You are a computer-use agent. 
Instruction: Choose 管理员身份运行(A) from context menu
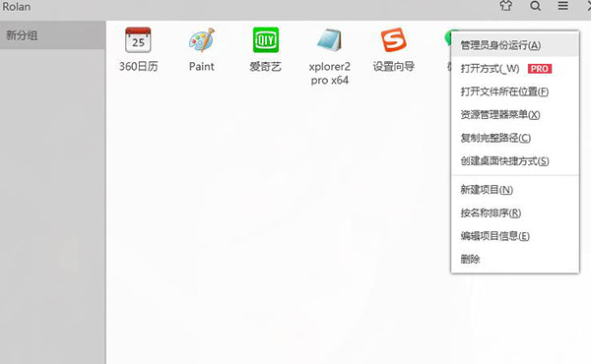coord(515,45)
